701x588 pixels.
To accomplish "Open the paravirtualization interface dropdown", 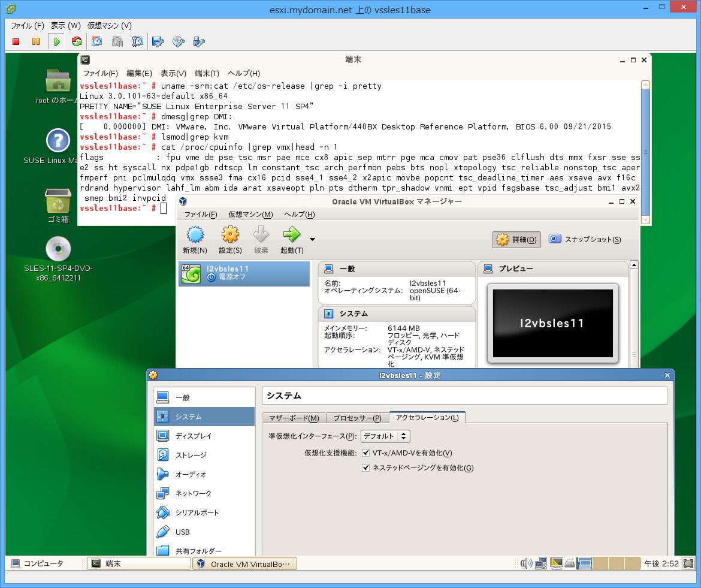I will point(385,436).
